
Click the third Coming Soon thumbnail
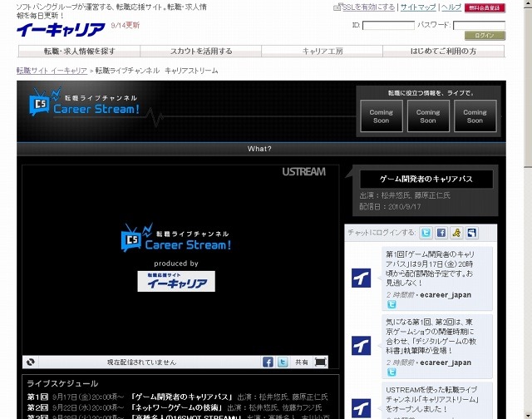pos(475,116)
